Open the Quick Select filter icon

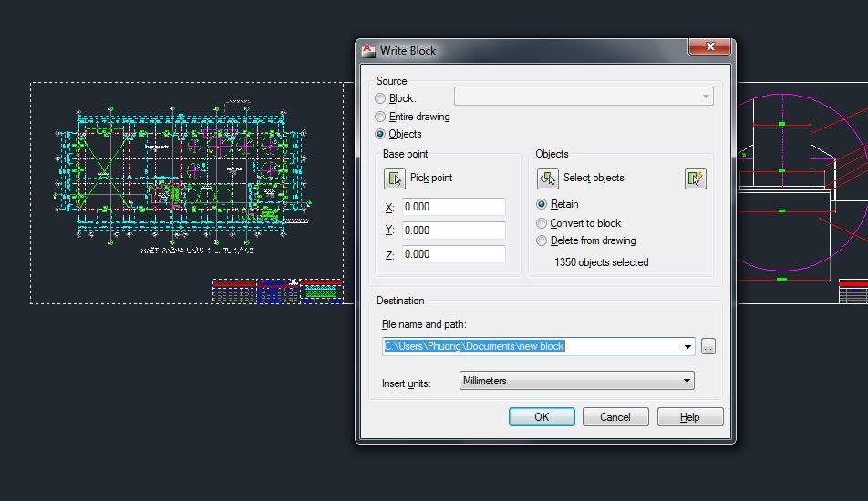[696, 178]
